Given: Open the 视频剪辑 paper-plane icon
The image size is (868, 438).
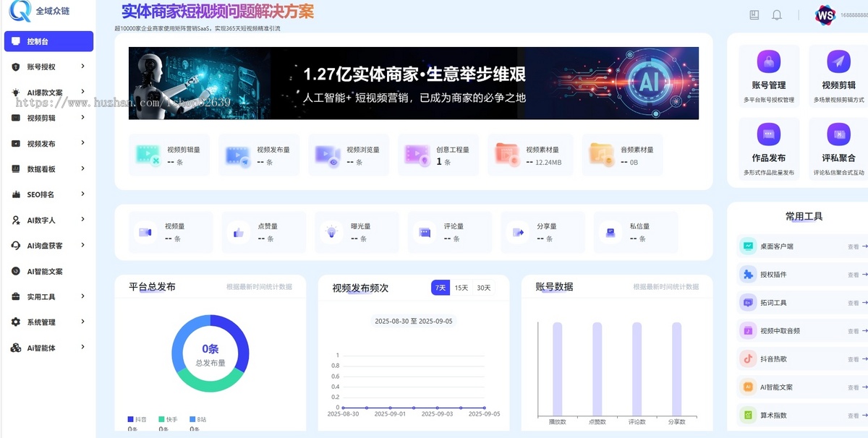Looking at the screenshot, I should [x=838, y=62].
